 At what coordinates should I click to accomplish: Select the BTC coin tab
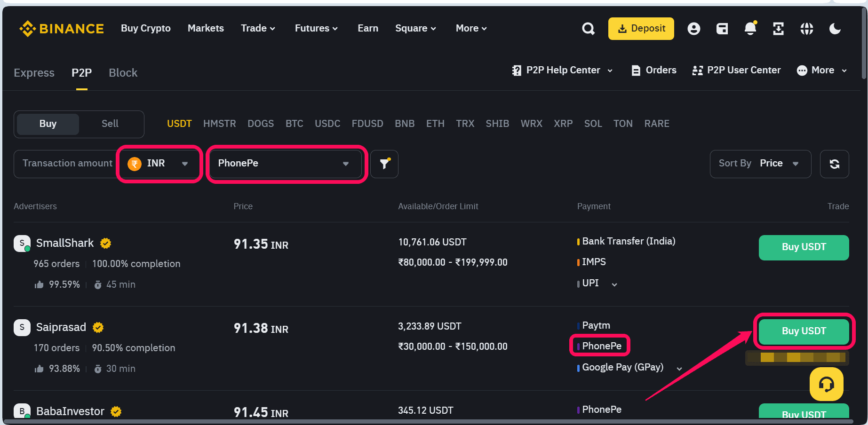pos(295,124)
